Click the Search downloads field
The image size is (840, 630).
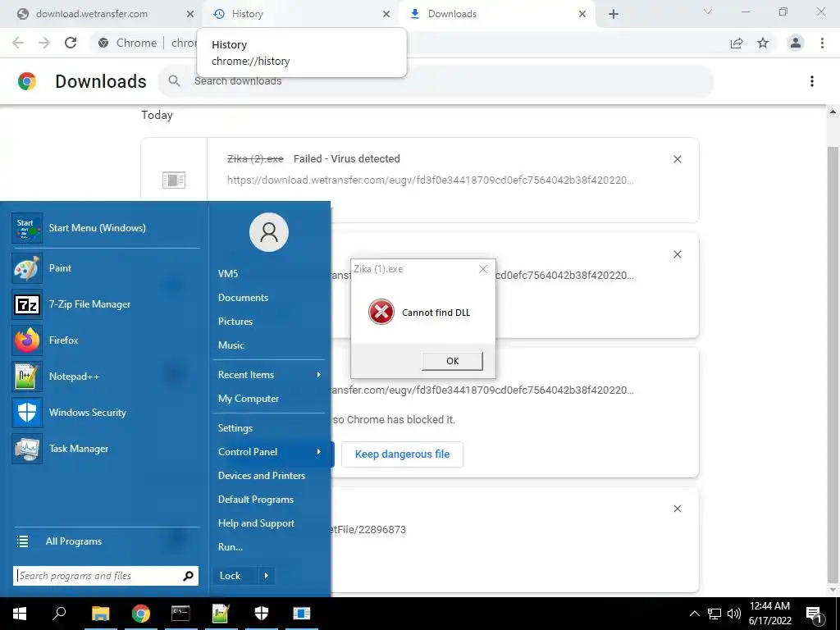click(435, 81)
